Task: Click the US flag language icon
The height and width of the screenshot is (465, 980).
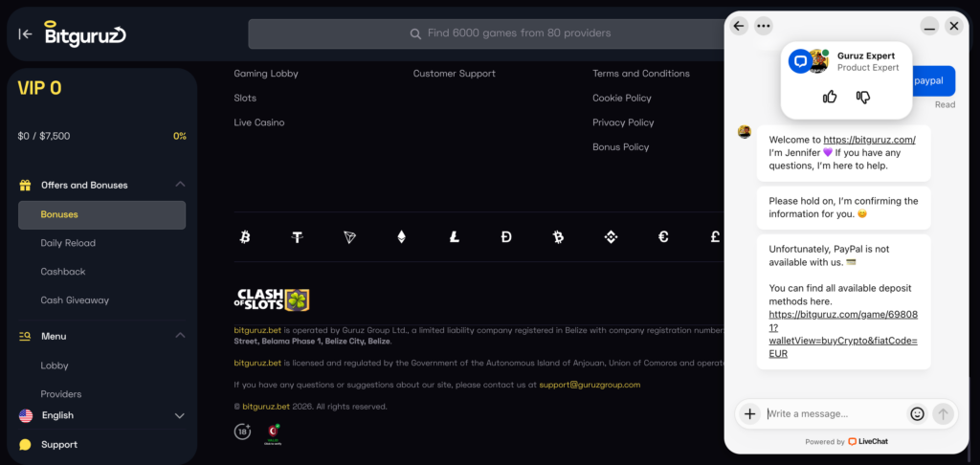Action: coord(26,415)
